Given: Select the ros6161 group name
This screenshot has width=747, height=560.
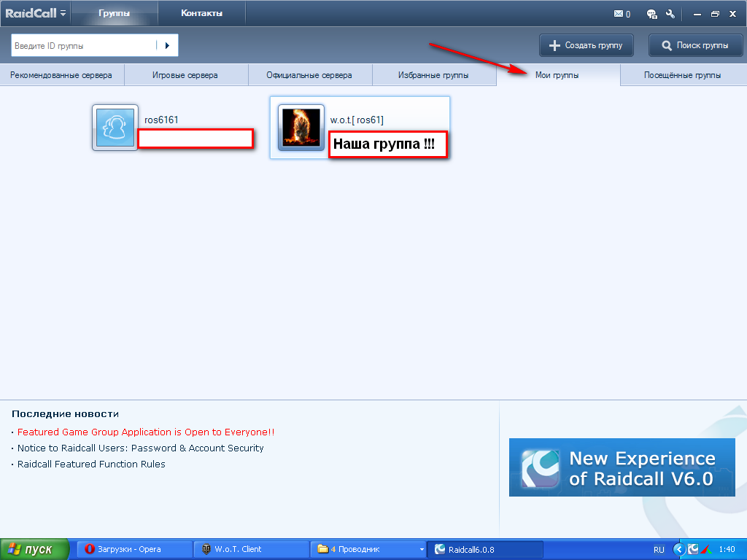Looking at the screenshot, I should (161, 120).
